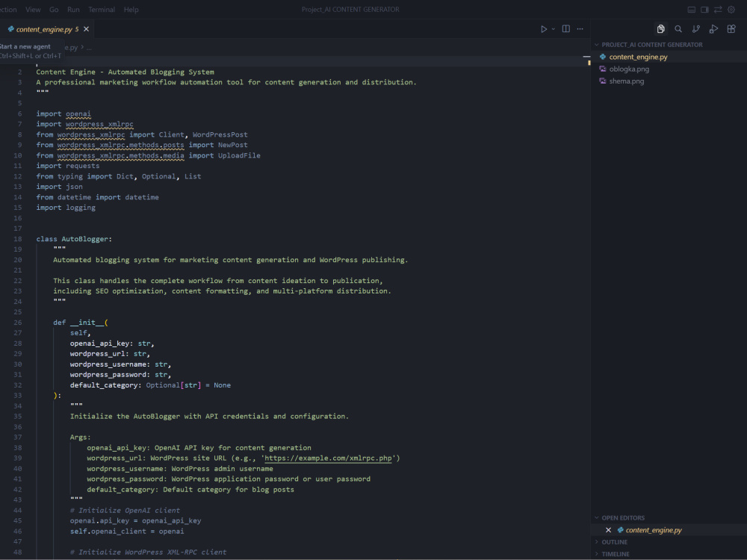Open the editor More Actions ellipsis

580,28
